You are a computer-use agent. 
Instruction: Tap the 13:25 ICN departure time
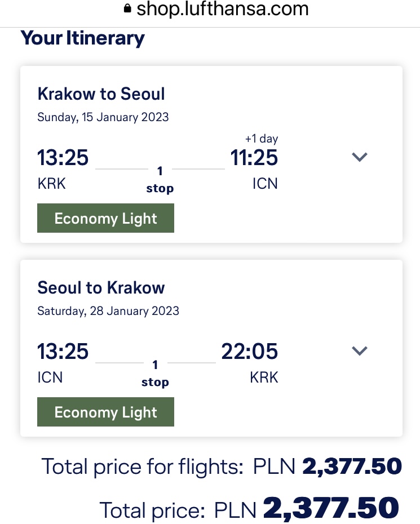click(63, 351)
